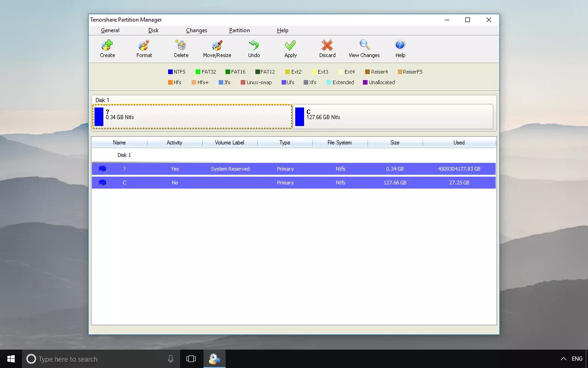The width and height of the screenshot is (588, 368).
Task: Click the Delete partition icon
Action: [x=181, y=45]
